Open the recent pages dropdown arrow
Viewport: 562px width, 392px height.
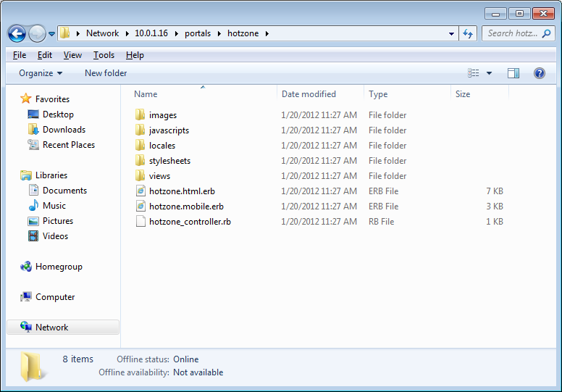point(52,34)
